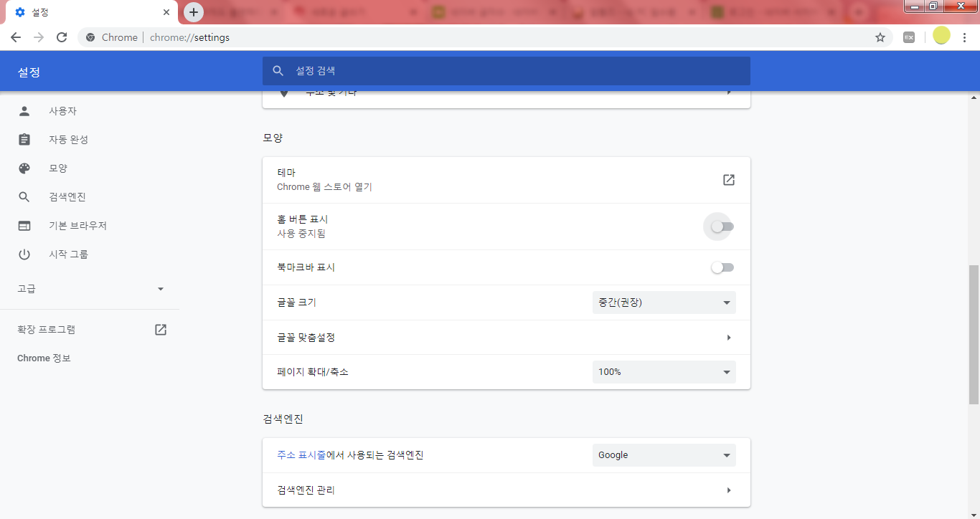980x519 pixels.
Task: Click the browser back arrow
Action: 16,37
